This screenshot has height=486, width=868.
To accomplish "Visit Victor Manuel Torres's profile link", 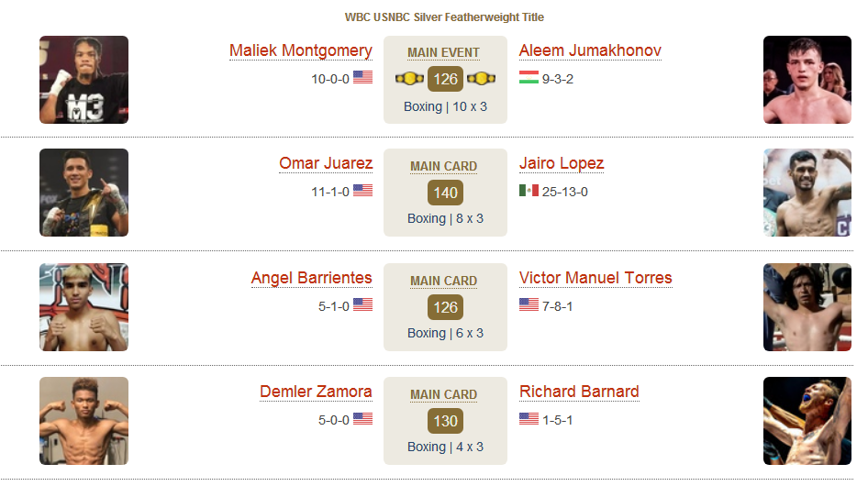I will [595, 278].
